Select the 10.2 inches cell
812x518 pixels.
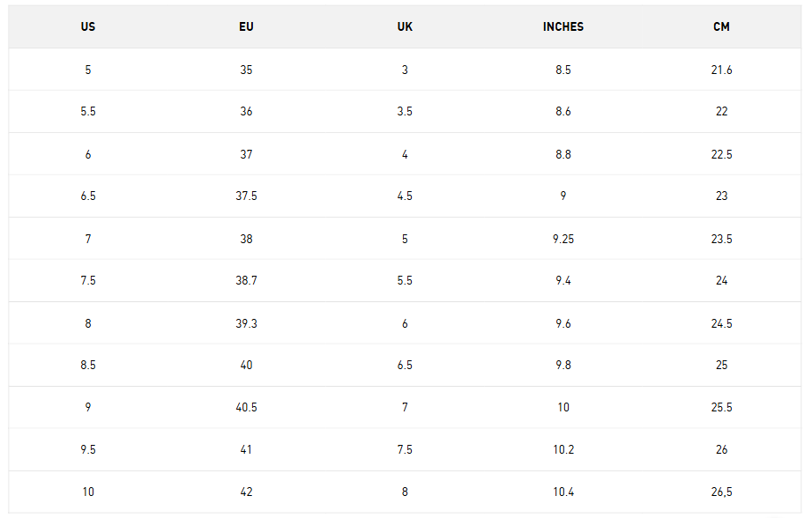click(563, 450)
